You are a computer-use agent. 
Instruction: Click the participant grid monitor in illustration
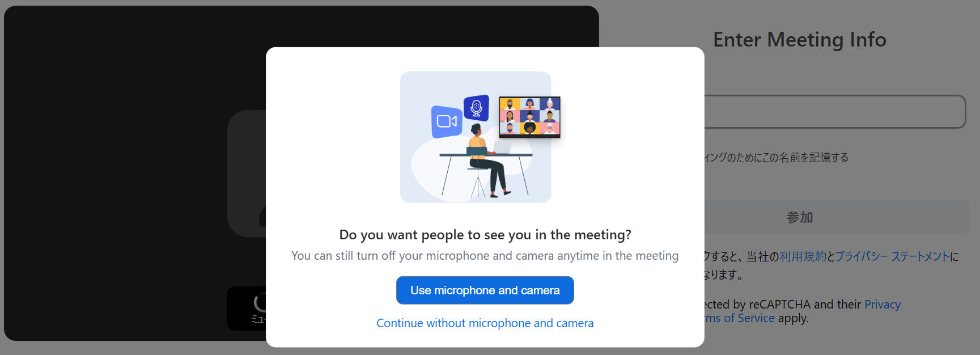[x=529, y=117]
